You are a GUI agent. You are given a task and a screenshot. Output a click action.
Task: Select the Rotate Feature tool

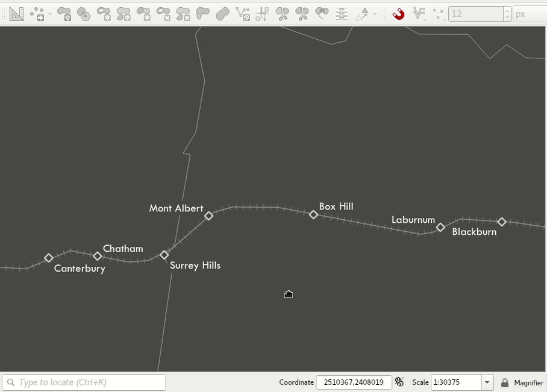point(64,14)
